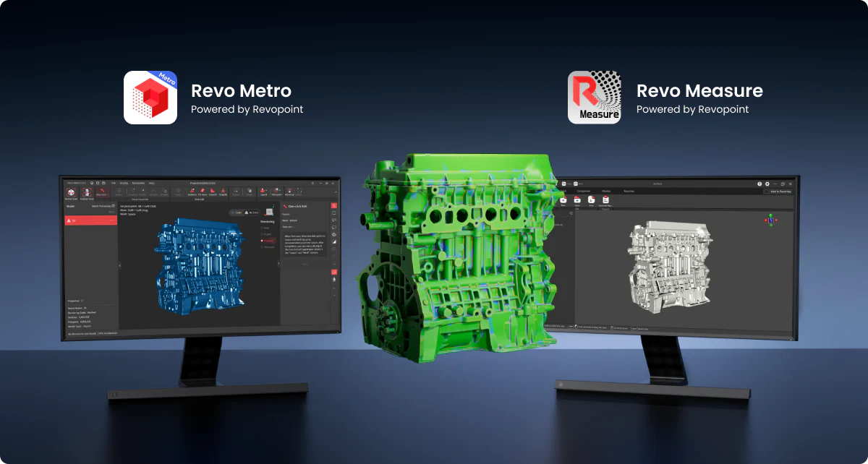This screenshot has height=464, width=868.
Task: Open the folder icon in Revo Metro title bar
Action: [103, 183]
